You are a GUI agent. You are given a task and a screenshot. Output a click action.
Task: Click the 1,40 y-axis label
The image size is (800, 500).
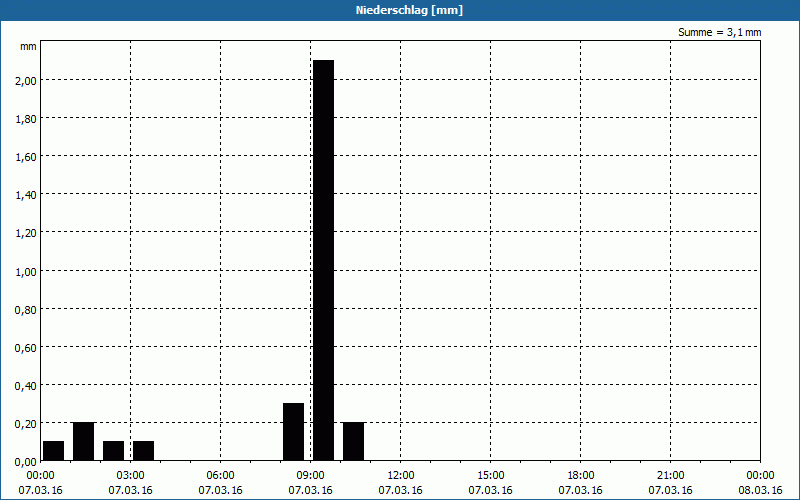pyautogui.click(x=26, y=195)
